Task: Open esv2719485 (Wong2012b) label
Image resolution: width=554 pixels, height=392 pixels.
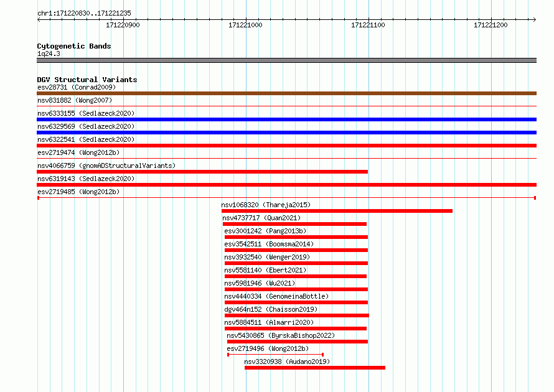Action: coord(78,192)
